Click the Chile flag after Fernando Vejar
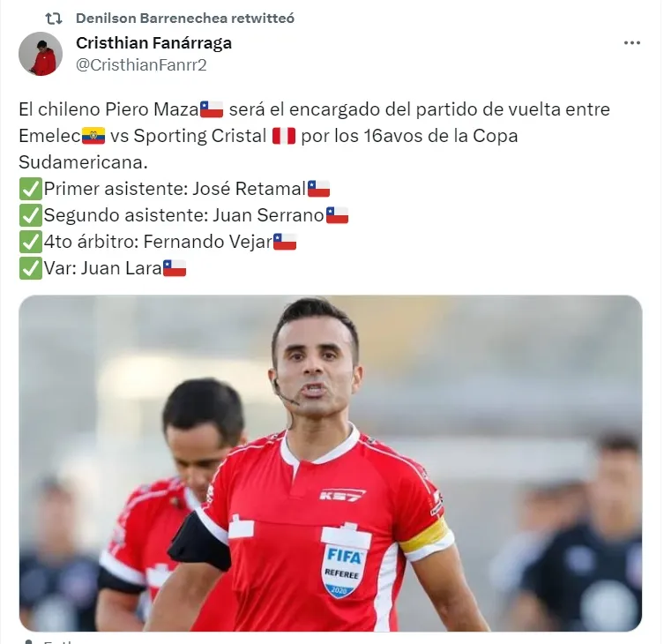664x644 pixels. pyautogui.click(x=285, y=242)
